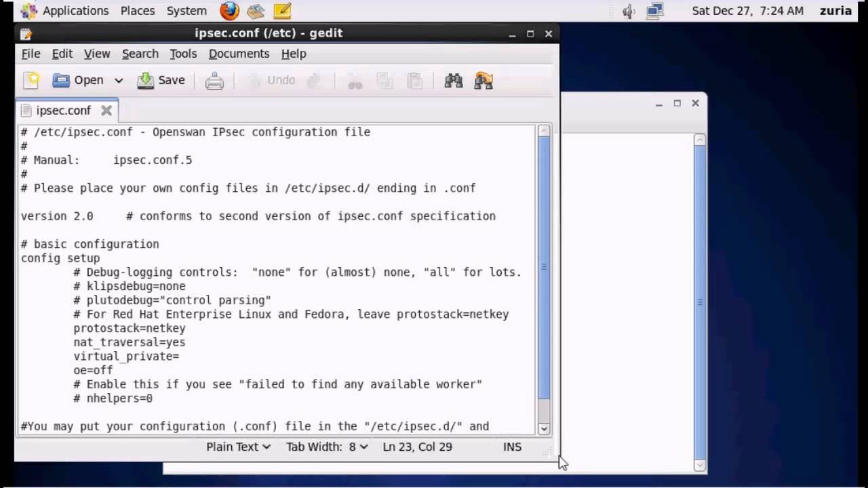Click the '# nhelpers=0' line

[113, 399]
